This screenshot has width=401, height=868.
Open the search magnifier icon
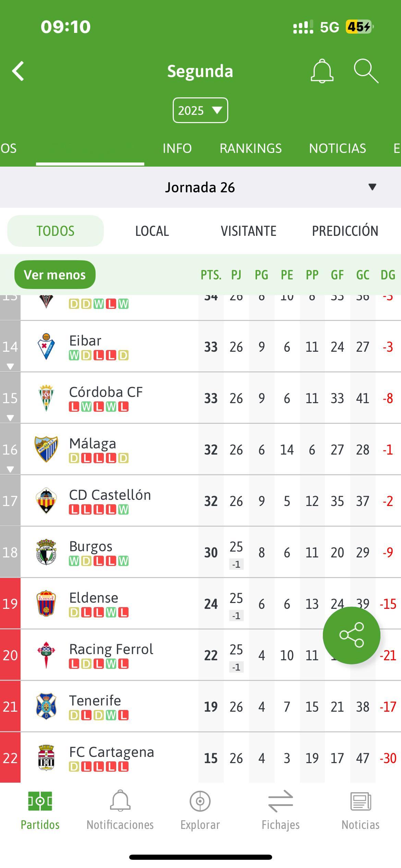click(x=366, y=71)
